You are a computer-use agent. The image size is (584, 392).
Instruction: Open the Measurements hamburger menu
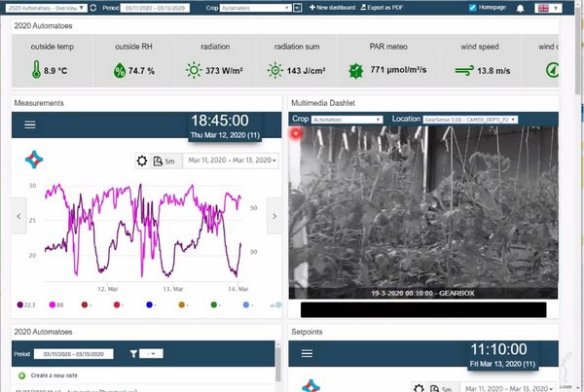point(30,125)
